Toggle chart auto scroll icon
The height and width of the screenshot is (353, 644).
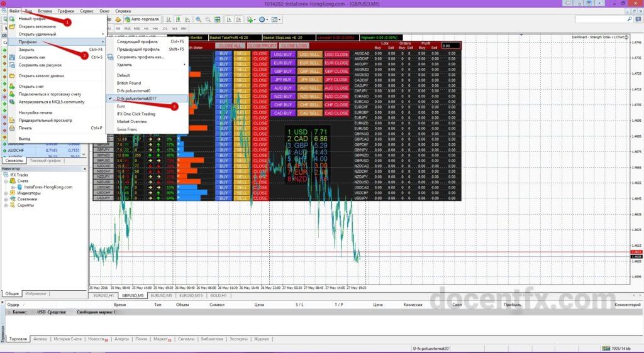click(228, 19)
